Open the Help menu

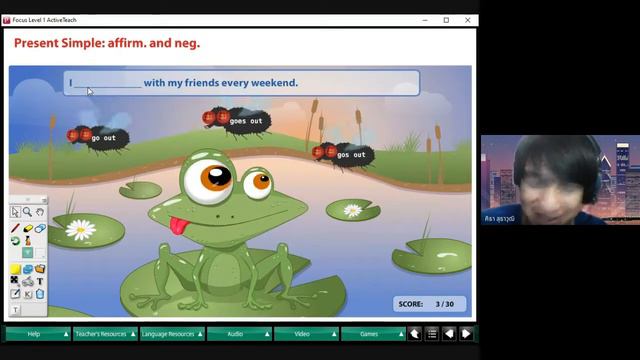(38, 334)
